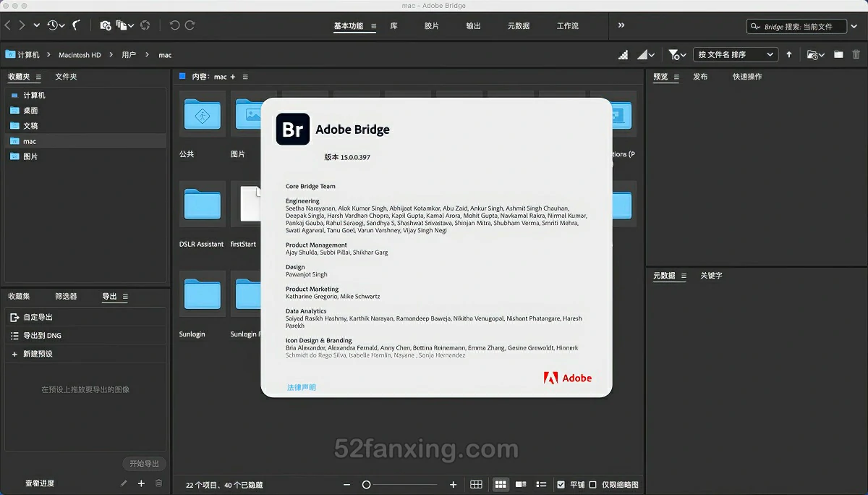
Task: Open the recent files clock dropdown
Action: [x=56, y=25]
